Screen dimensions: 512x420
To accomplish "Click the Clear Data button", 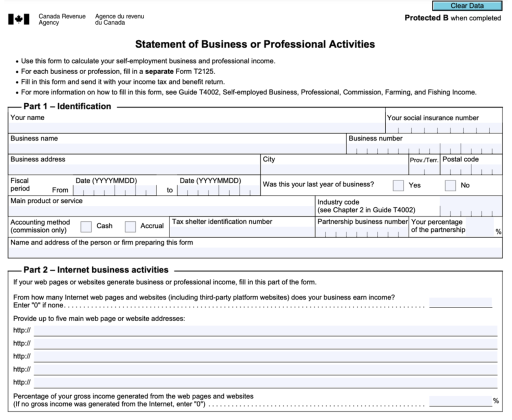I will [x=467, y=5].
